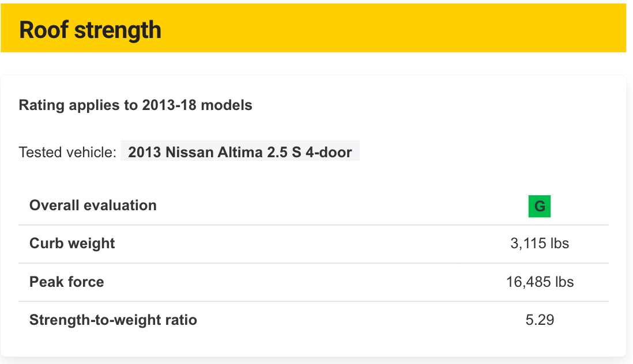Click the green G rating badge

click(539, 206)
